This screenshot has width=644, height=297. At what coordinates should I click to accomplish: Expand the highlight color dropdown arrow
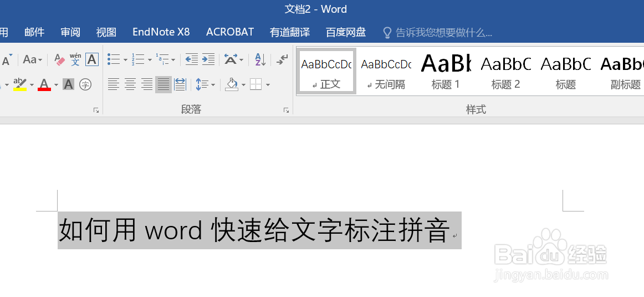point(32,85)
